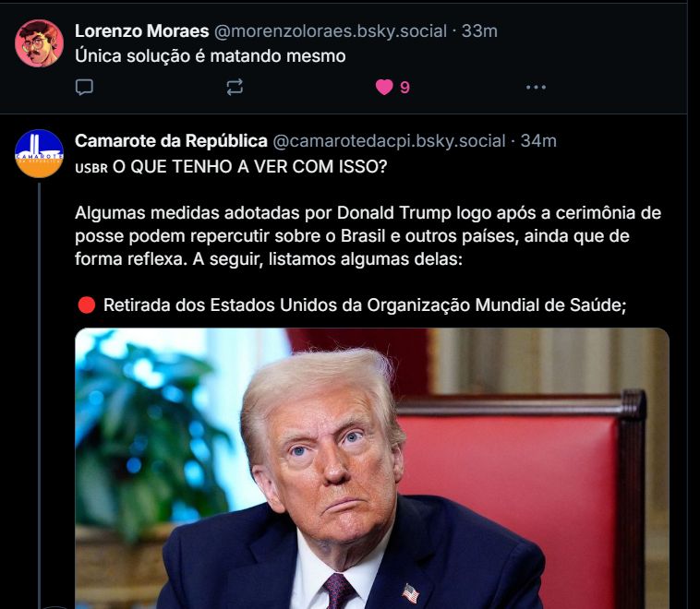Viewport: 700px width, 609px height.
Task: Open the @camarotedacpi.bsky.social handle
Action: tap(389, 141)
